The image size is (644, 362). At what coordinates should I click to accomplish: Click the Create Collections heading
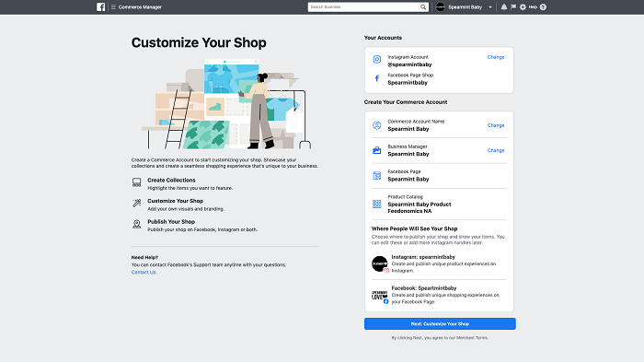(171, 181)
